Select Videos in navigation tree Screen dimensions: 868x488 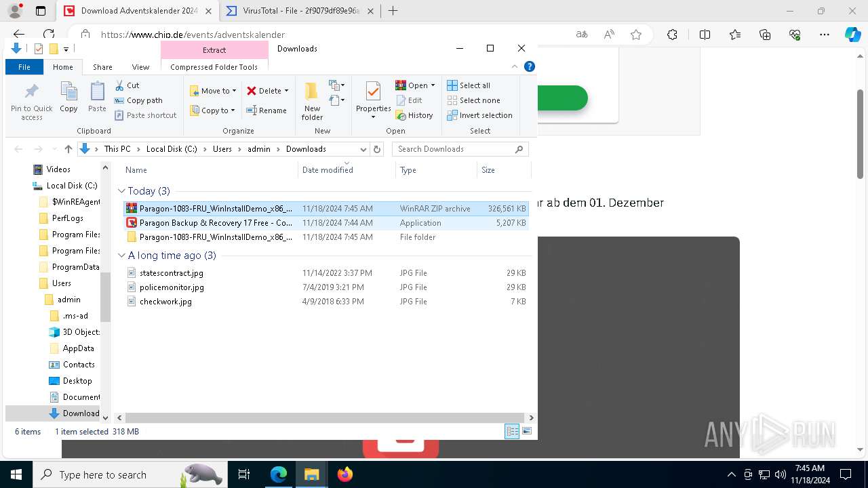(58, 169)
